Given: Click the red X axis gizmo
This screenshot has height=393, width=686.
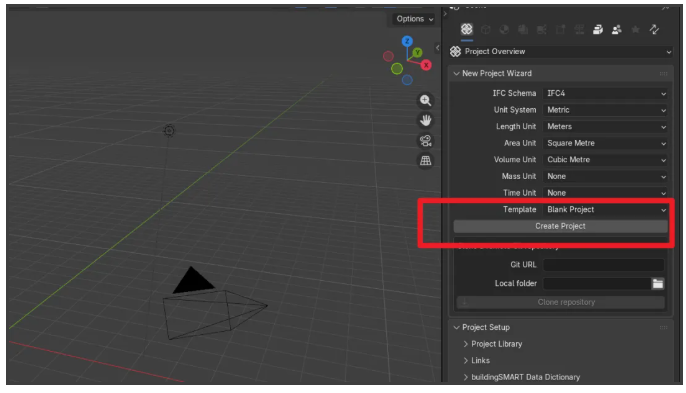Looking at the screenshot, I should [x=426, y=65].
